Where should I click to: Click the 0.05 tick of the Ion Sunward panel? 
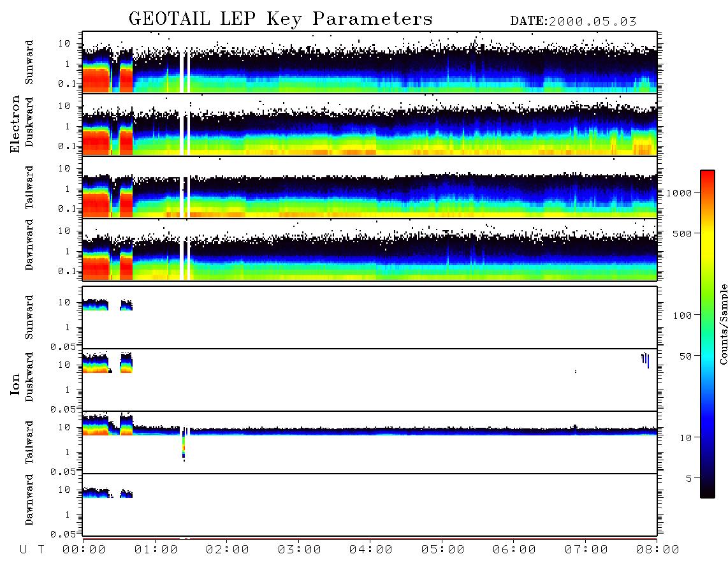[x=62, y=346]
